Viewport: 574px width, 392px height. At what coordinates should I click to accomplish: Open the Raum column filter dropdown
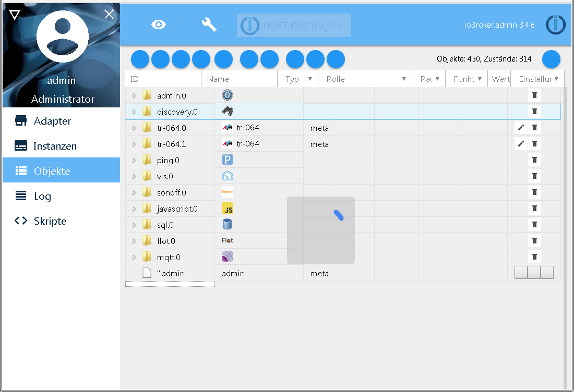pyautogui.click(x=437, y=79)
